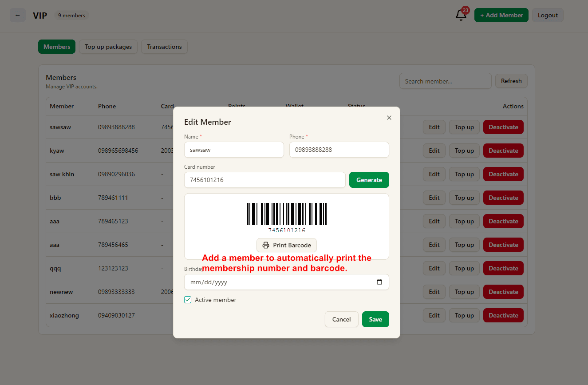This screenshot has height=385, width=588.
Task: Click the Actions column header
Action: click(x=513, y=106)
